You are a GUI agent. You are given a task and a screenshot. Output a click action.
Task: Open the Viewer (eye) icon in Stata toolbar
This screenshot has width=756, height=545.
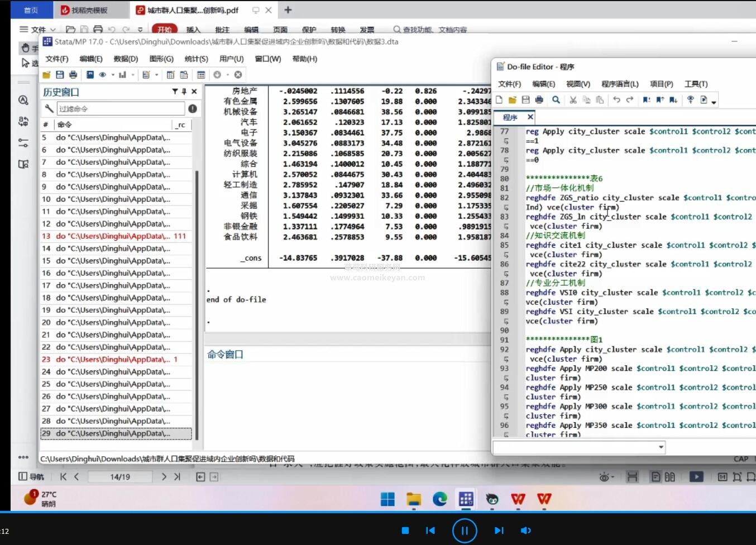[102, 75]
